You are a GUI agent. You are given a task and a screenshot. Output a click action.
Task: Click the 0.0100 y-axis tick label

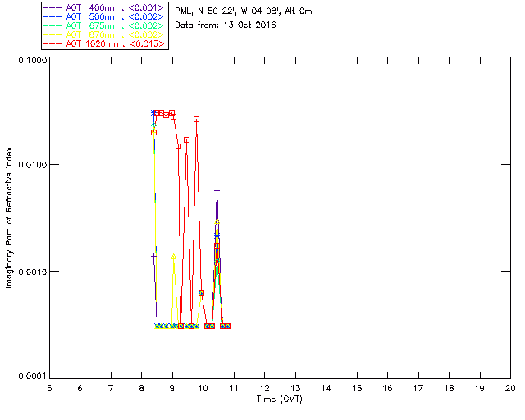[x=32, y=165]
